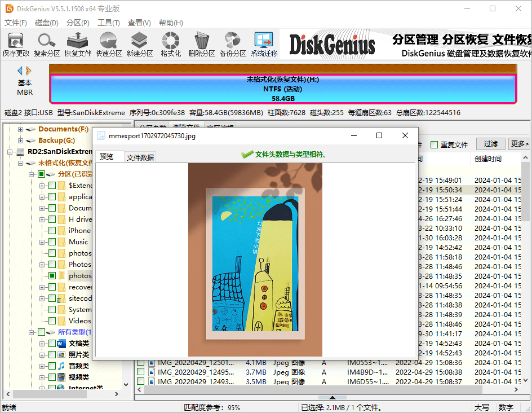Select the recover folder in tree
The width and height of the screenshot is (532, 413).
[80, 287]
